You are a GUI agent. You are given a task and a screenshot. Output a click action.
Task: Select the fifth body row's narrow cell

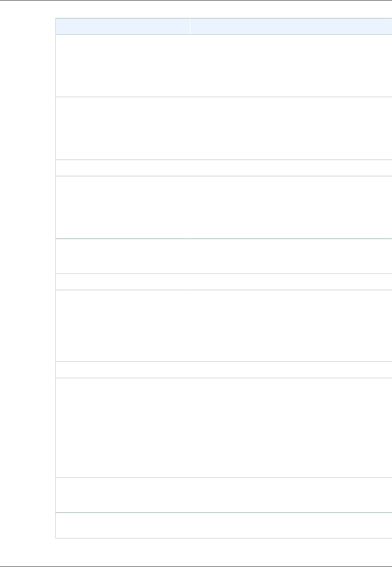click(x=123, y=256)
